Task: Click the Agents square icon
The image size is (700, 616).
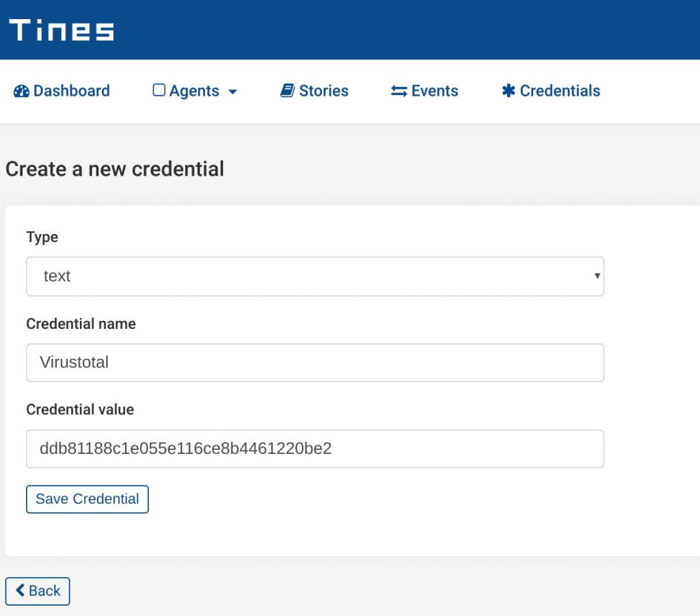Action: (159, 90)
